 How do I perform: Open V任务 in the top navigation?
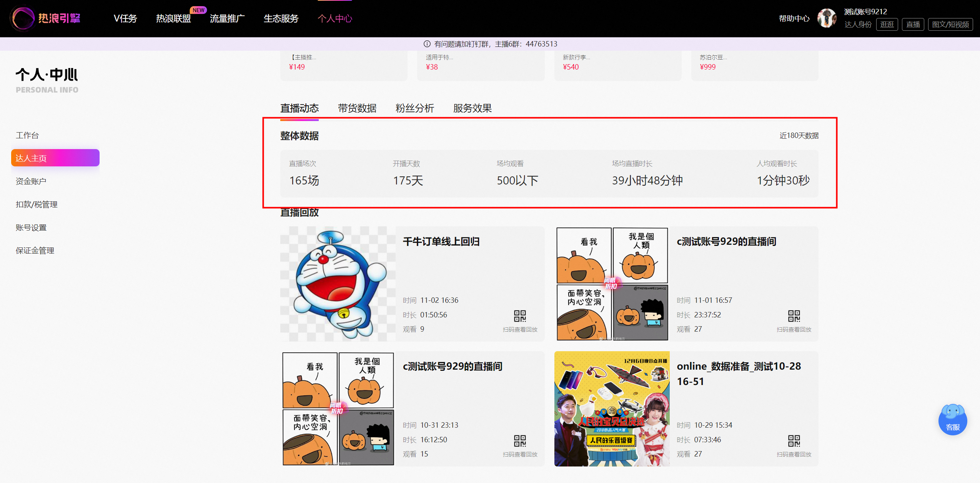click(125, 18)
